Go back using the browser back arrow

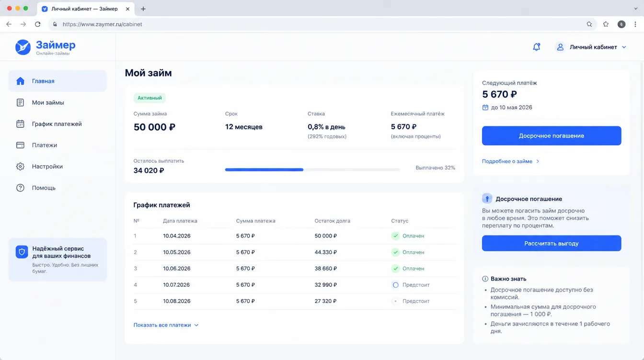tap(9, 24)
